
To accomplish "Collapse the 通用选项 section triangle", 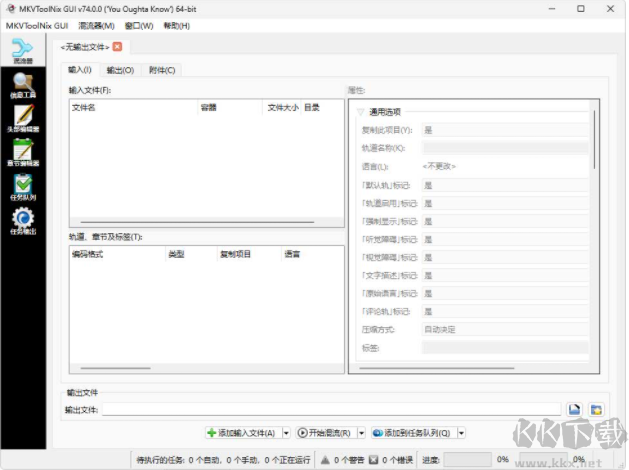I will coord(360,112).
